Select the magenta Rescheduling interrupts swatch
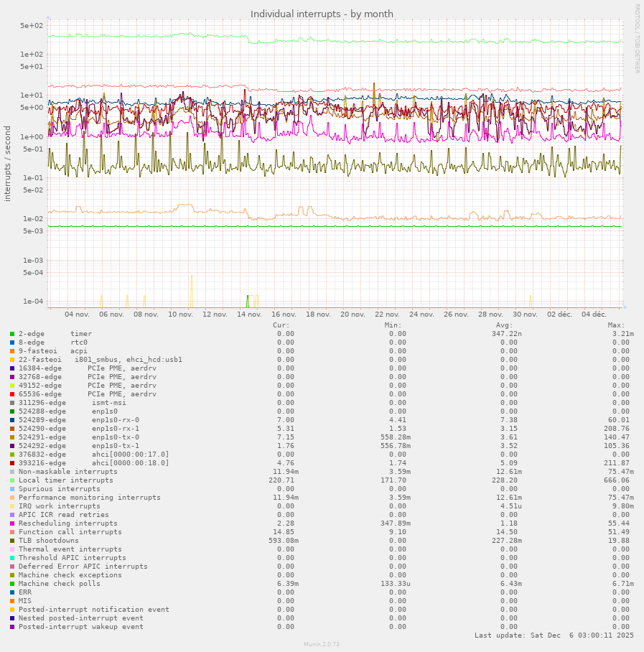 tap(12, 523)
